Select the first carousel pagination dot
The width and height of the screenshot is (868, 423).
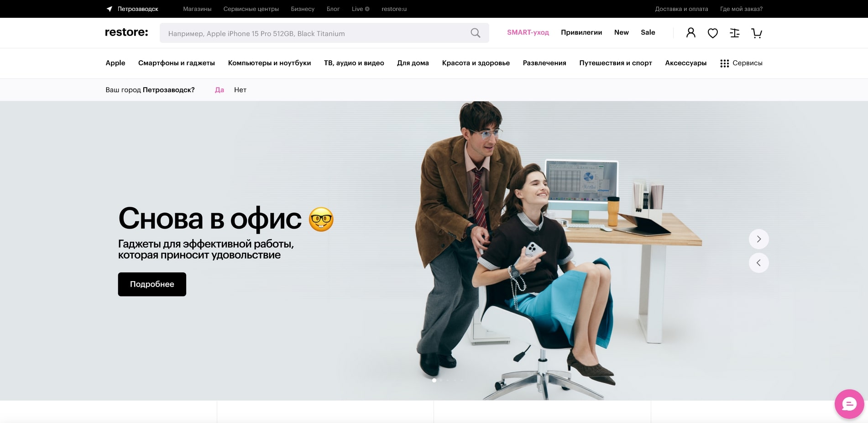point(434,380)
